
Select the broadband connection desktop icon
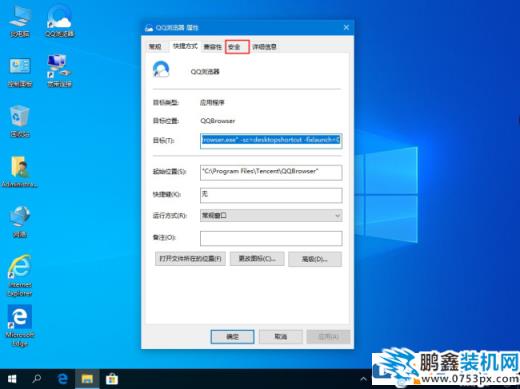[59, 71]
